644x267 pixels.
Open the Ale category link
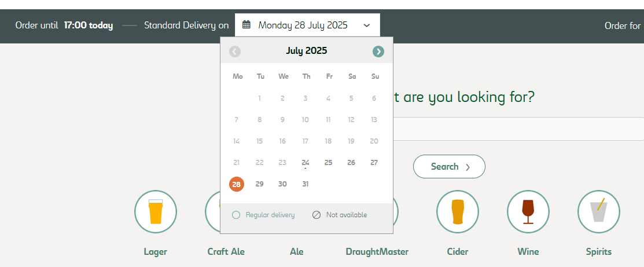pyautogui.click(x=297, y=251)
